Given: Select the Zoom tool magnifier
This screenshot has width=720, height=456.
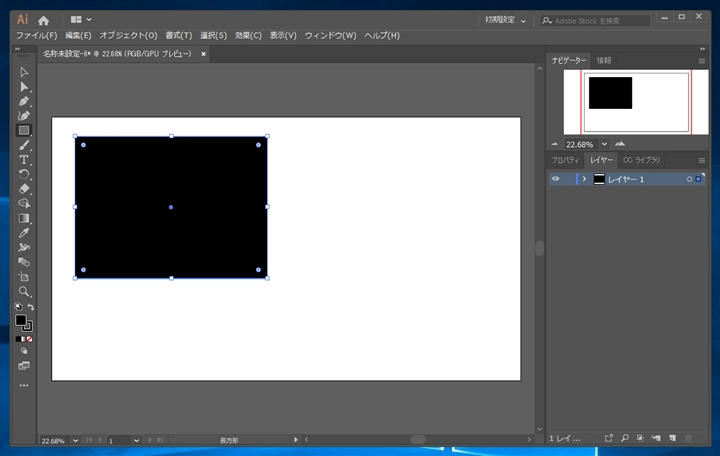Looking at the screenshot, I should coord(24,292).
